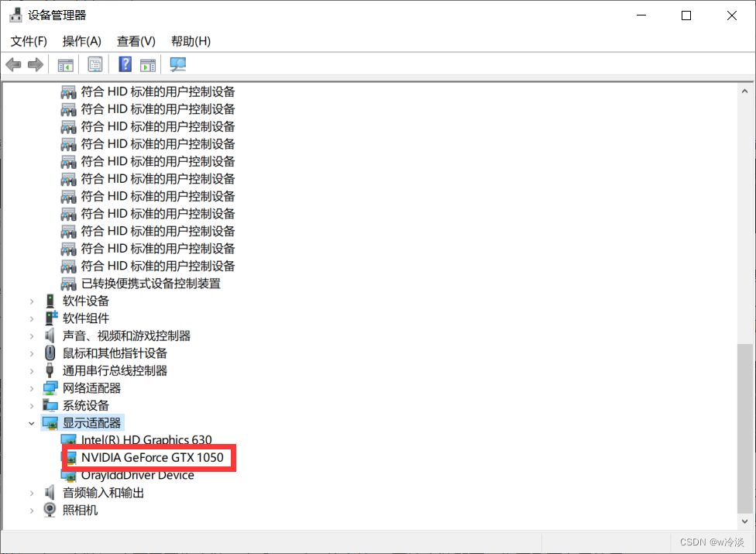Click the Scan for hardware changes icon

pyautogui.click(x=177, y=64)
